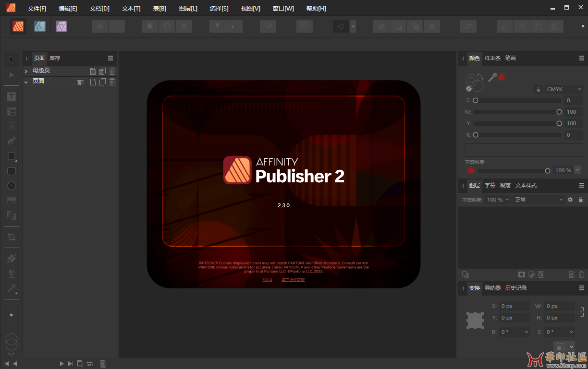Screen dimensions: 588x369
Task: Switch to the Designer persona icon
Action: point(40,26)
